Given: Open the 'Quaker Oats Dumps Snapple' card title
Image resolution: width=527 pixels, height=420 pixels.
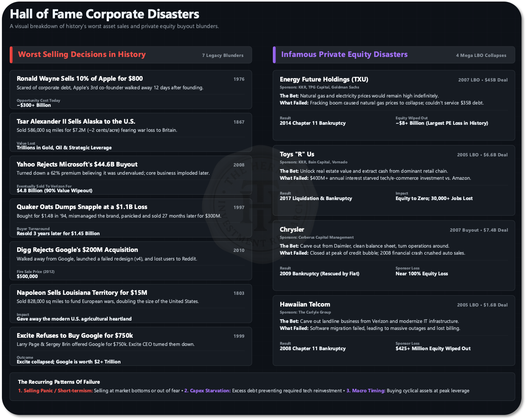Looking at the screenshot, I should (x=82, y=207).
